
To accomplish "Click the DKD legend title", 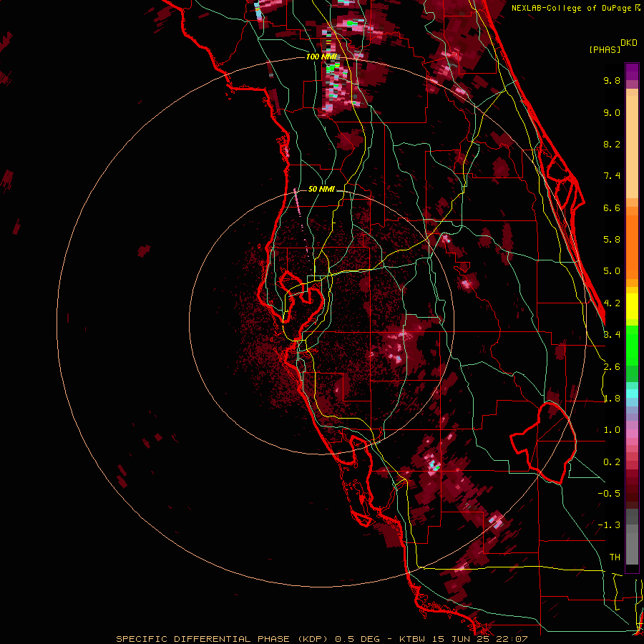I will [x=629, y=43].
